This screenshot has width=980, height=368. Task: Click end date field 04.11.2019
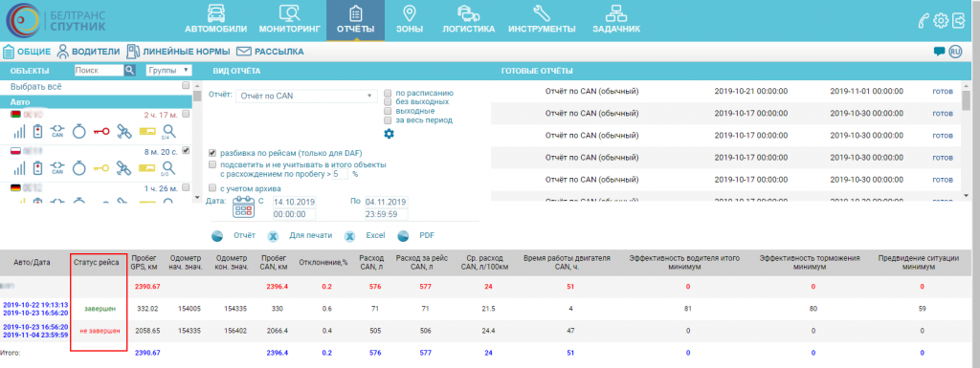(387, 202)
